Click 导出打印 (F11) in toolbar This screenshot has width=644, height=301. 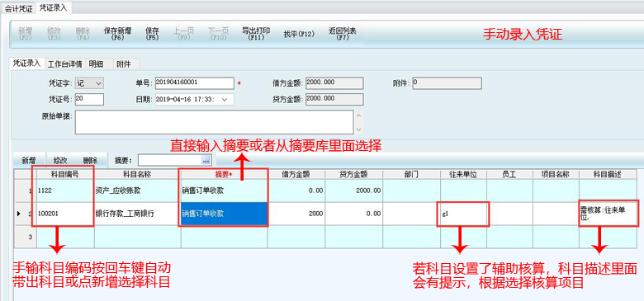[256, 34]
